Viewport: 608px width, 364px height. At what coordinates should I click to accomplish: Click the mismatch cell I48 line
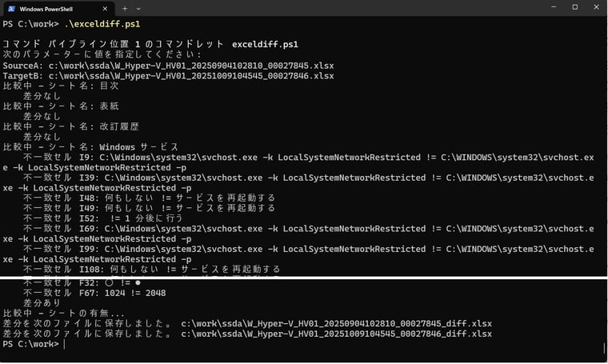click(x=150, y=198)
